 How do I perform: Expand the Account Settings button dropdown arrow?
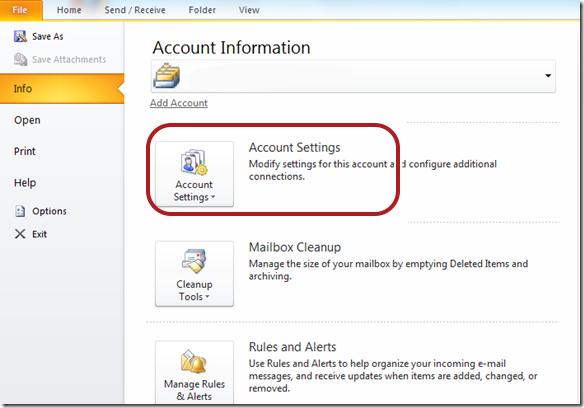(213, 197)
